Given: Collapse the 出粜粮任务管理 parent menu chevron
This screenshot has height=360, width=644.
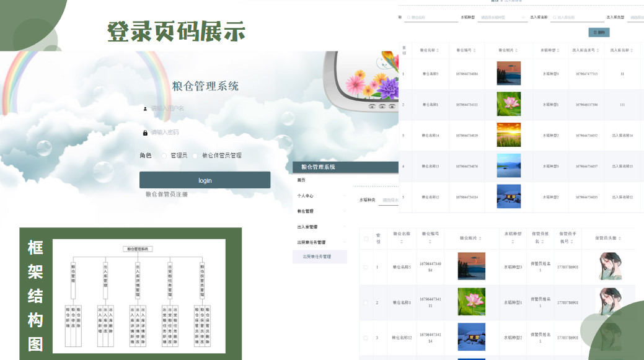Looking at the screenshot, I should (x=344, y=243).
